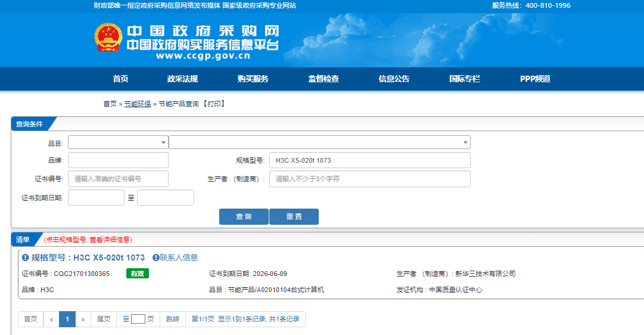Click the national emblem logo
This screenshot has height=335, width=644.
pos(108,38)
